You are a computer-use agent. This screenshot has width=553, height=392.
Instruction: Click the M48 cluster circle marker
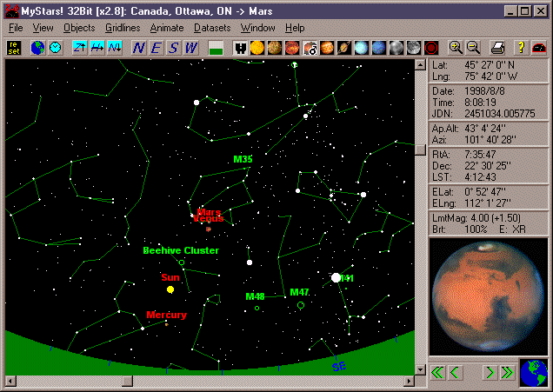coord(257,308)
